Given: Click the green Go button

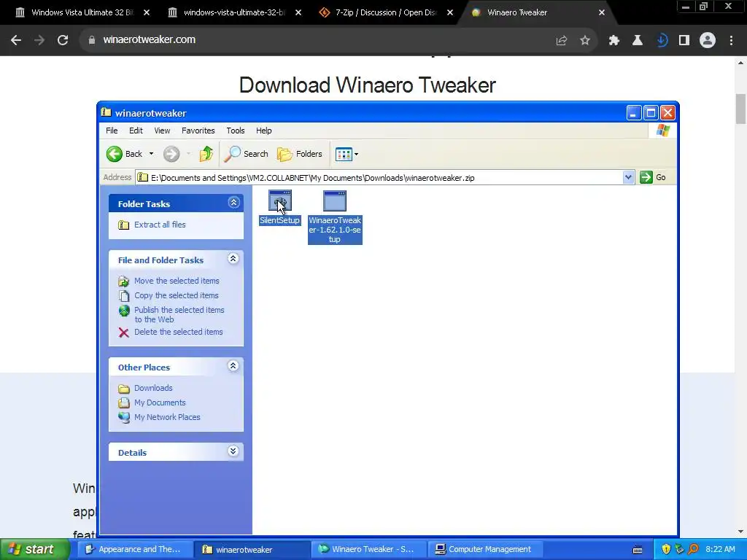Looking at the screenshot, I should 653,177.
